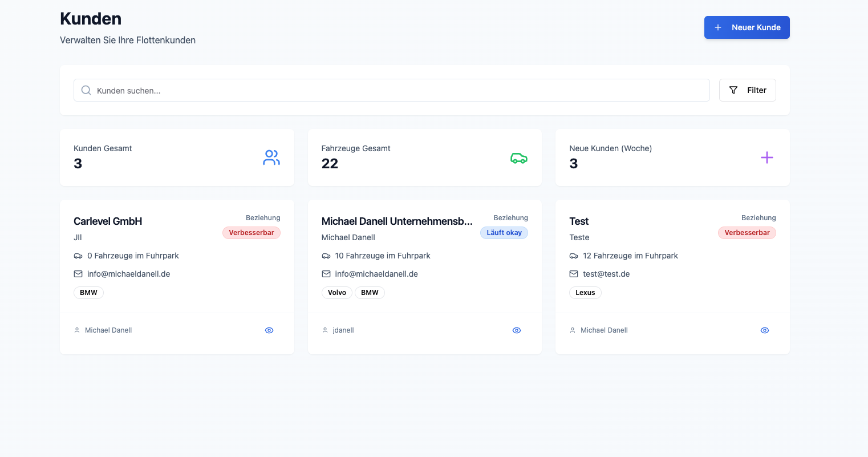Add a new customer with Neuer Kunde
The height and width of the screenshot is (457, 868).
747,27
